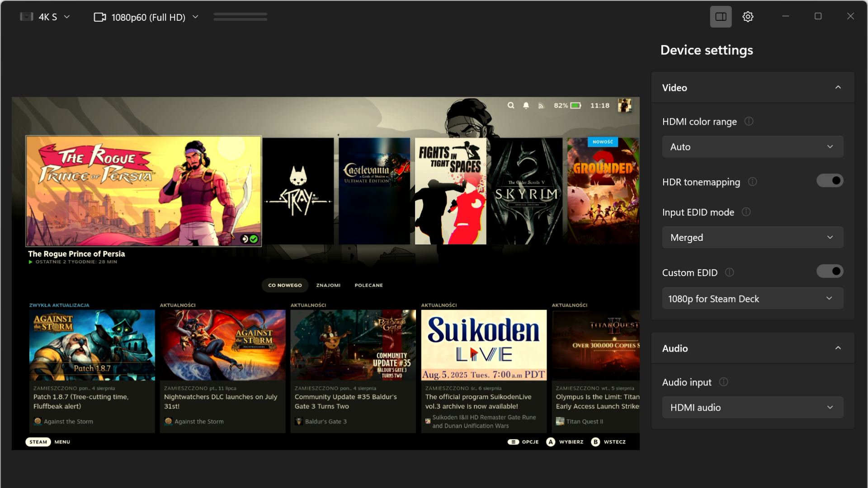Select the Skyrim game cover

click(x=527, y=191)
